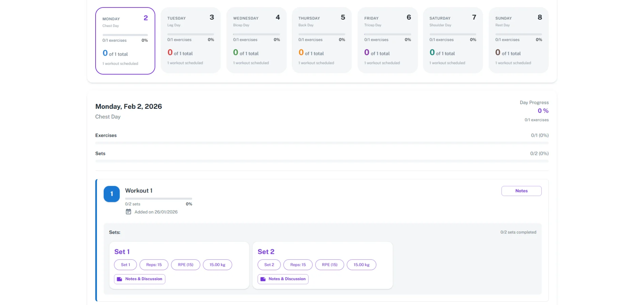Click the Workout 1 sets progress bar

(158, 199)
